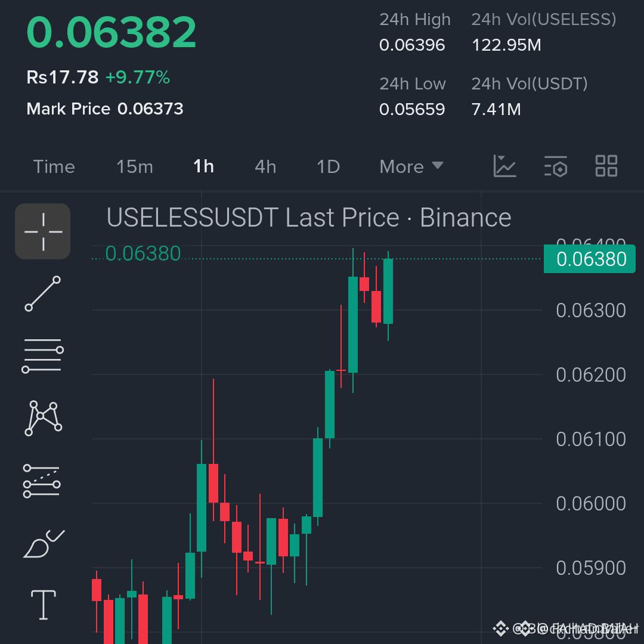Select the 1h interval tab
The height and width of the screenshot is (644, 644).
click(204, 167)
